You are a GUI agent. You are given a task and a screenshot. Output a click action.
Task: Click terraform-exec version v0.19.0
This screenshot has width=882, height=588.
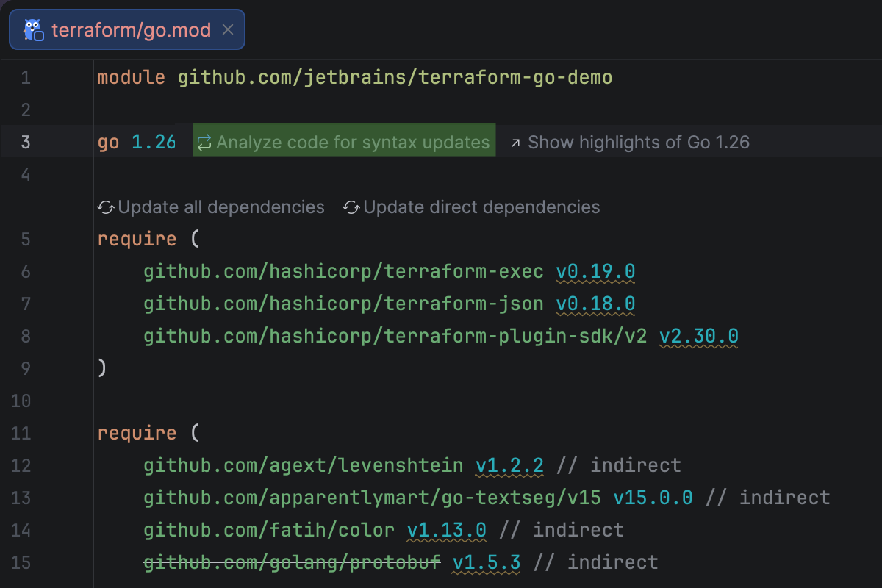[595, 271]
